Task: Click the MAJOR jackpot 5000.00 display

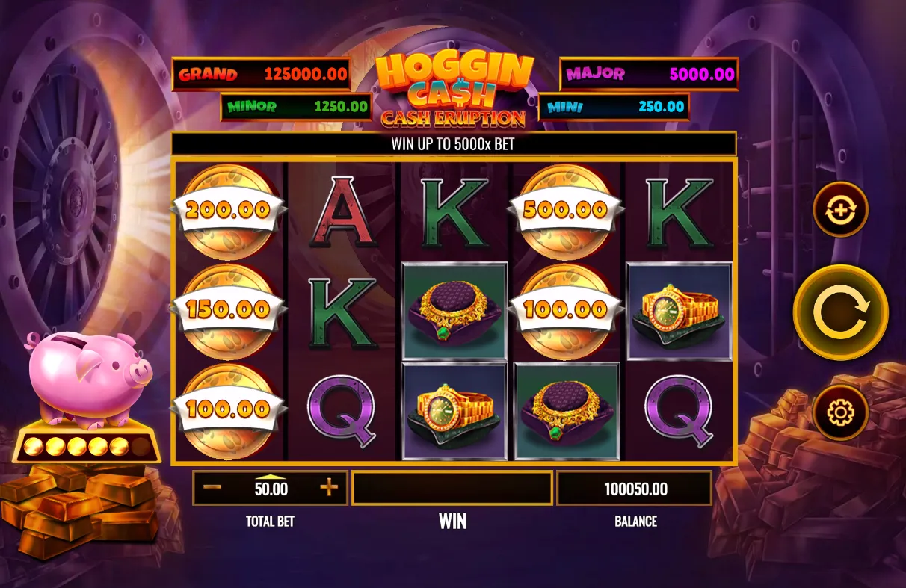Action: (x=649, y=74)
